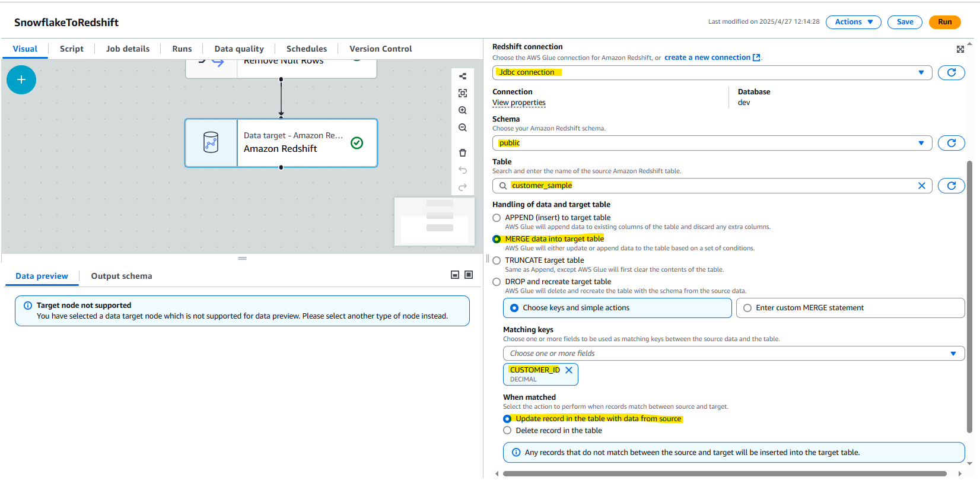
Task: Select Update record in the table with source data
Action: click(507, 419)
